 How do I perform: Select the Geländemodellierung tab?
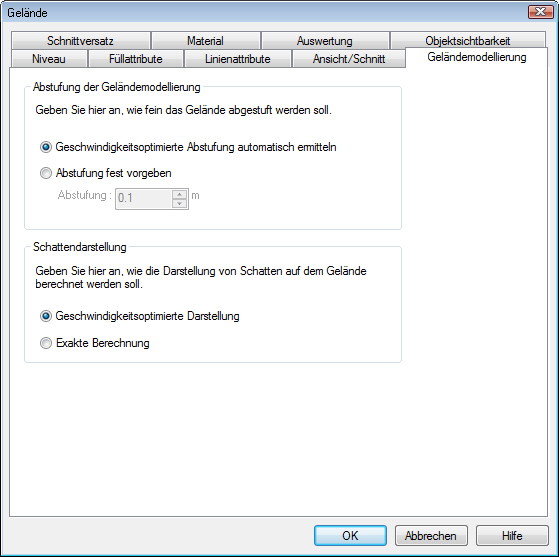[477, 57]
